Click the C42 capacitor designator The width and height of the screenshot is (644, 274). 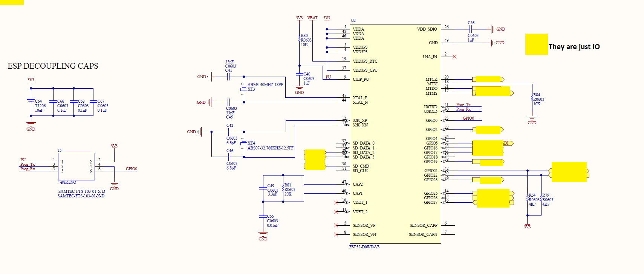pyautogui.click(x=230, y=125)
